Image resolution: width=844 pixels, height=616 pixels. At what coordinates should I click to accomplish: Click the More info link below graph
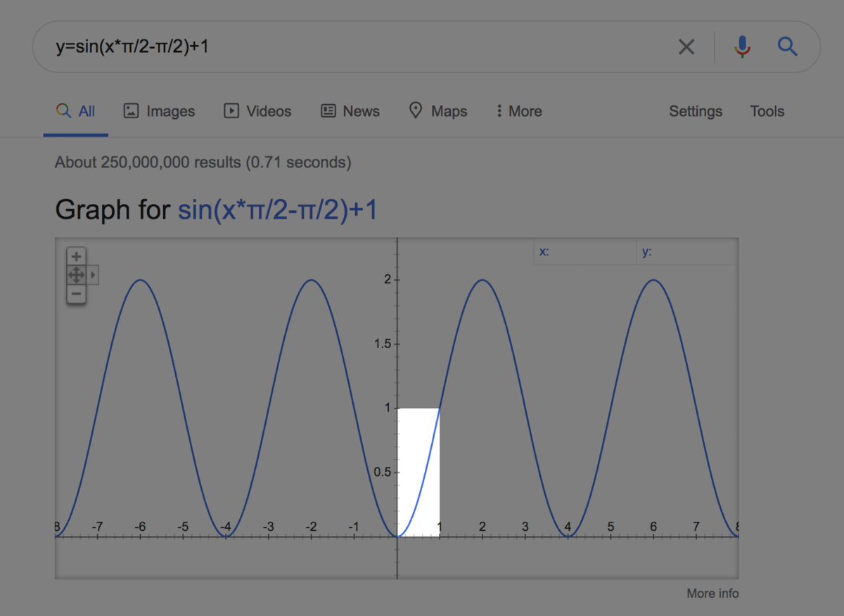tap(712, 593)
